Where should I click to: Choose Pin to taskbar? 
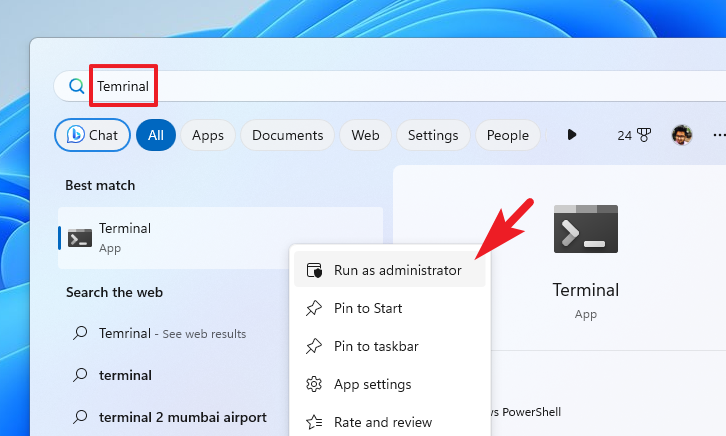point(390,346)
